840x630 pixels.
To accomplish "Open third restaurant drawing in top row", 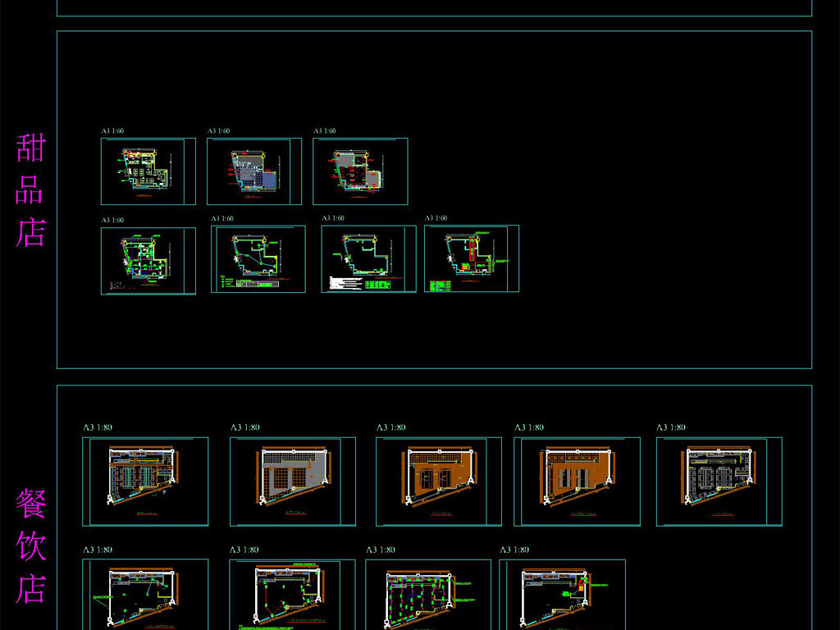I will (438, 481).
